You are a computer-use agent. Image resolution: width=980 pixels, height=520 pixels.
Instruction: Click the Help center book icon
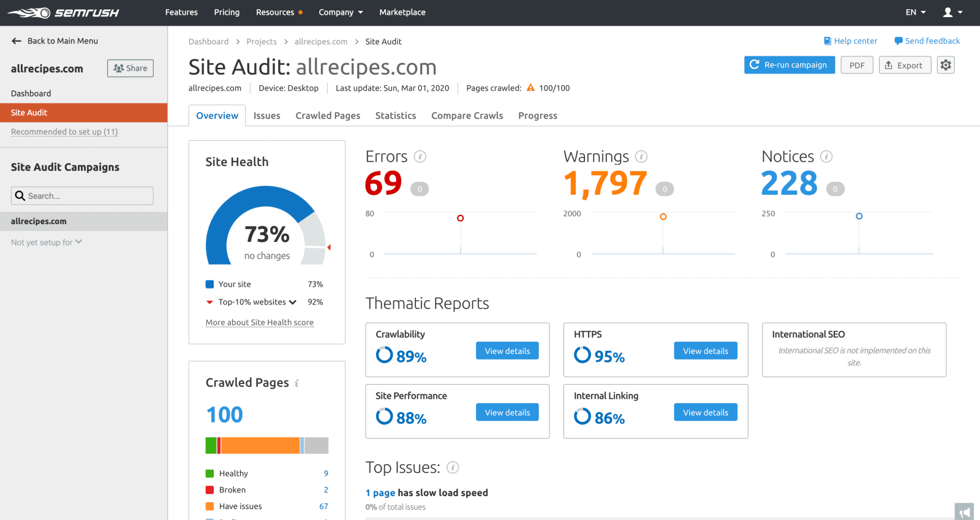point(827,41)
